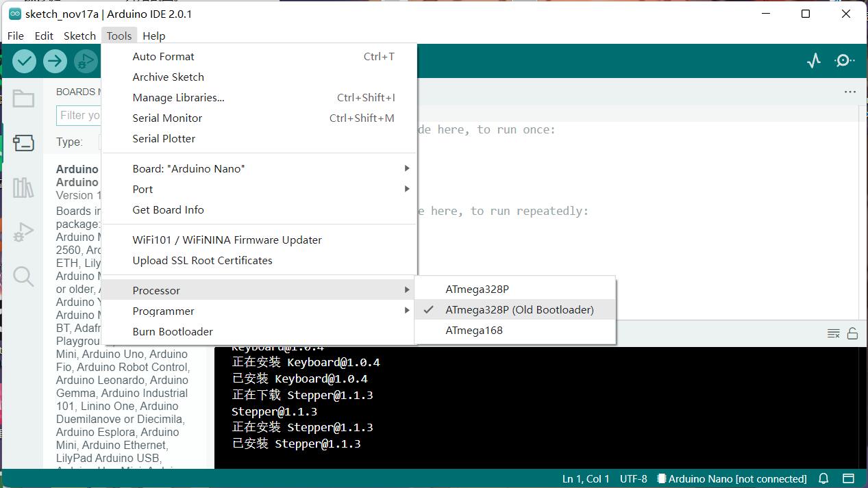Click the notifications bell in status bar
The image size is (868, 488).
click(824, 478)
